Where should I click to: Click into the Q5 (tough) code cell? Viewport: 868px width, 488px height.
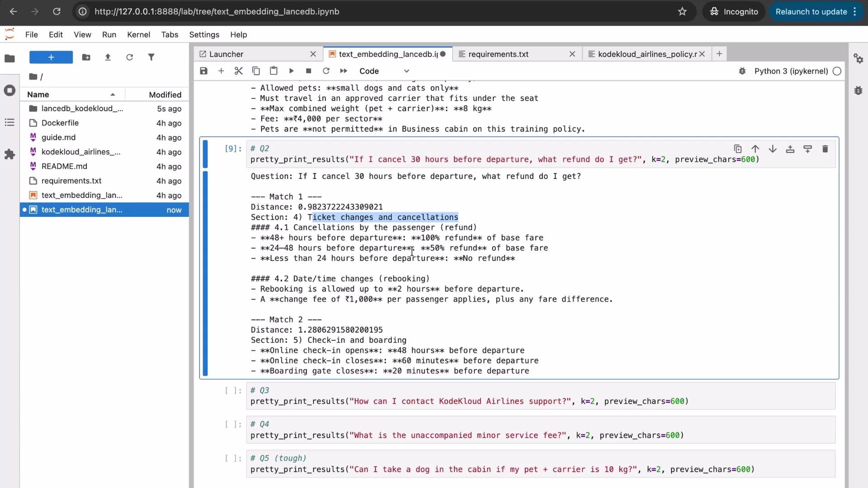[x=541, y=464]
